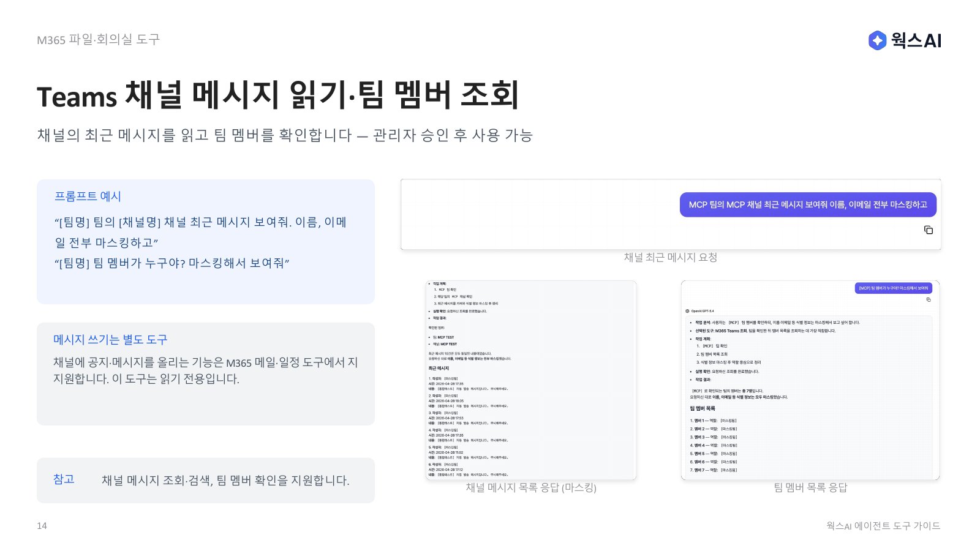
Task: Click the OpenAI GPT-5.4 model icon
Action: click(687, 311)
